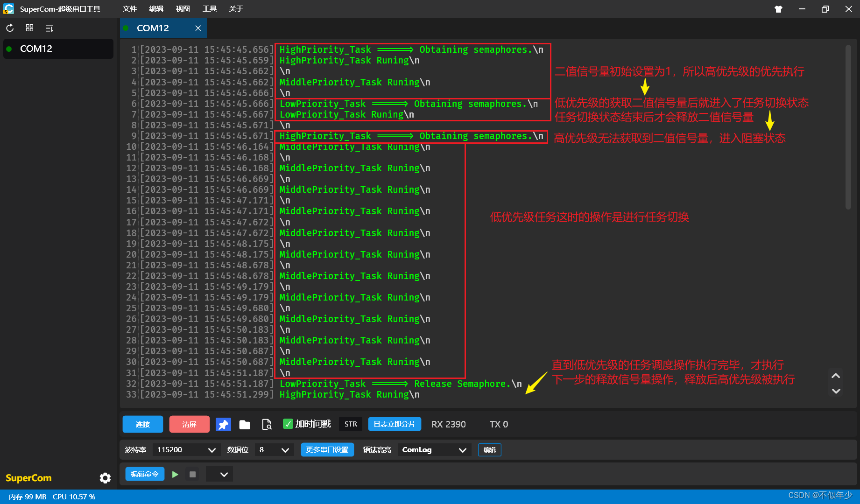Screen dimensions: 860x504
Task: Toggle STR display mode
Action: [x=351, y=424]
